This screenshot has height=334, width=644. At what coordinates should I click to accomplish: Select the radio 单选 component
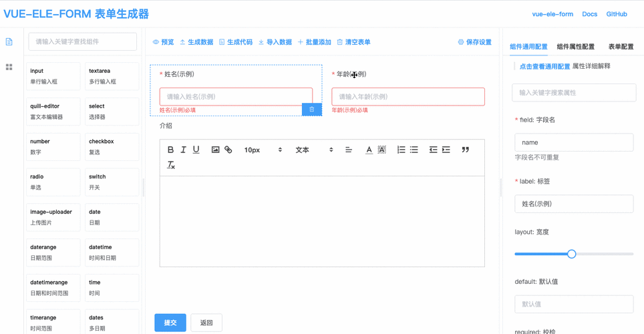pyautogui.click(x=53, y=182)
